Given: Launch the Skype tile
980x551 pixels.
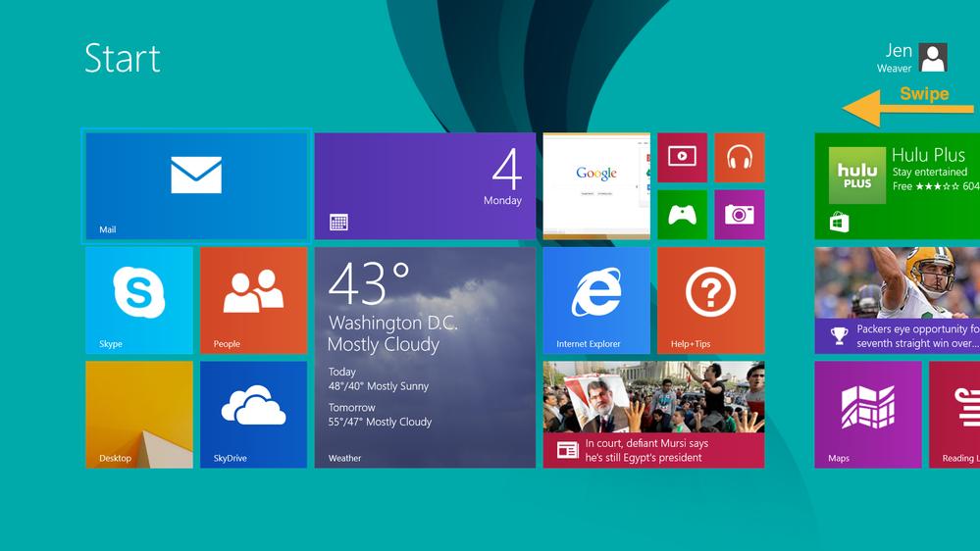Looking at the screenshot, I should tap(139, 300).
